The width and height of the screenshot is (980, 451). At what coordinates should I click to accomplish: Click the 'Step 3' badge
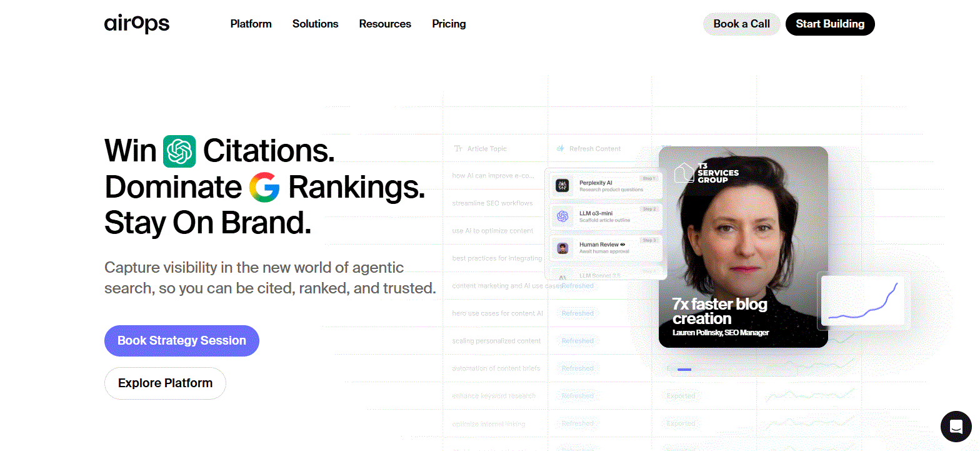click(649, 240)
